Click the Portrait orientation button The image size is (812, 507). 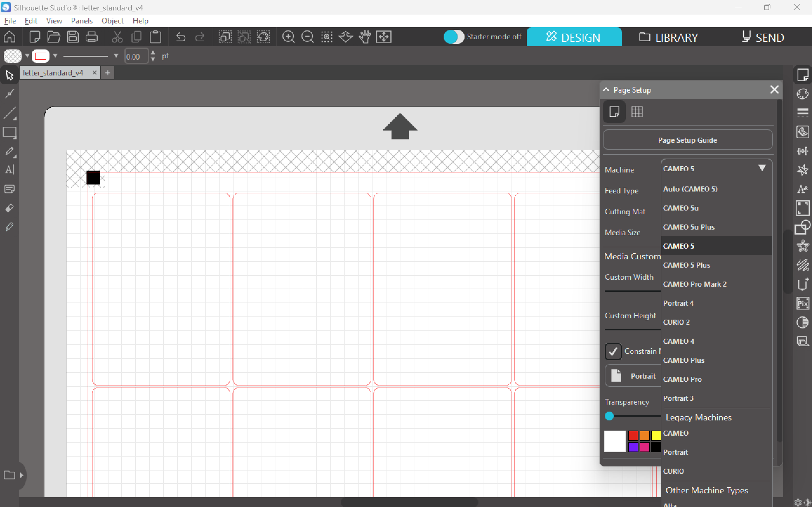tap(634, 376)
